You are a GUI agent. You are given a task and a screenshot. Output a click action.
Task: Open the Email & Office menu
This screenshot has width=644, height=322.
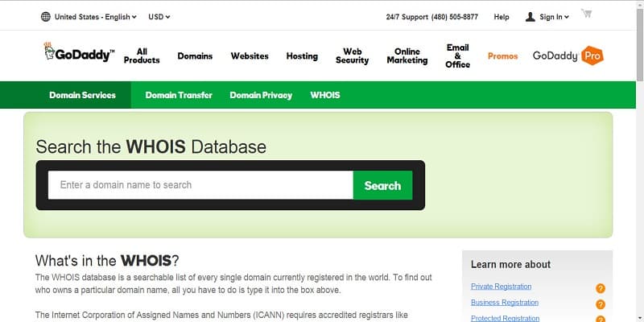pyautogui.click(x=457, y=56)
